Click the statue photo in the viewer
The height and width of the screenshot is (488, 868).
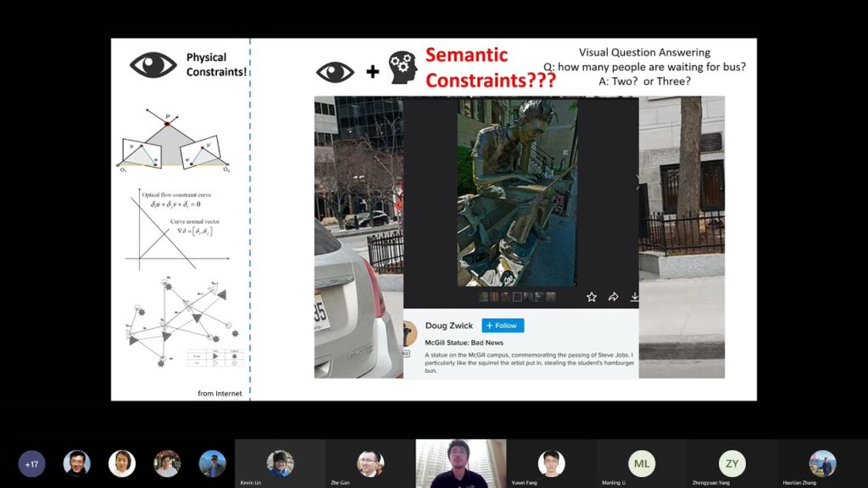point(517,193)
